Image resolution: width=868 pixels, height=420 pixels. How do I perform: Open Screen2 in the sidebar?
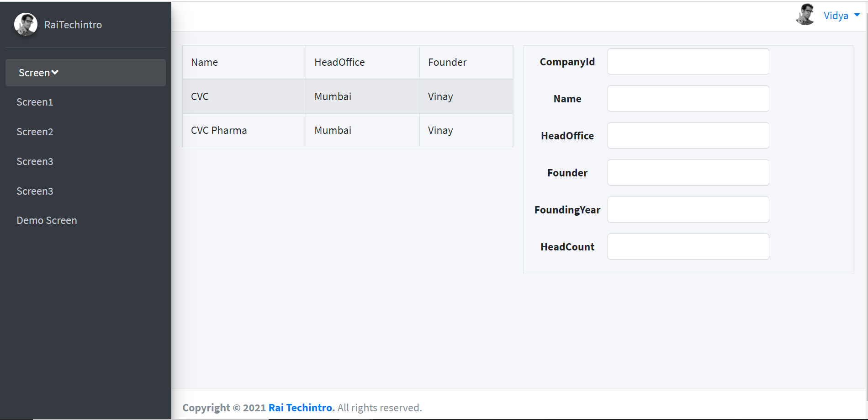35,132
